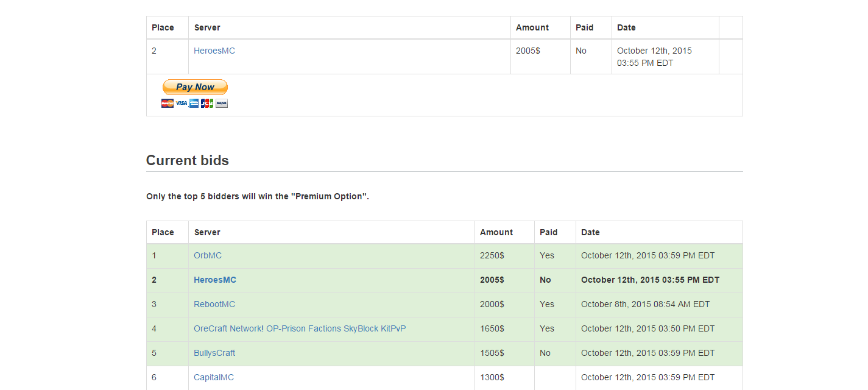Click Paid header in the top table
The image size is (868, 390).
[x=584, y=27]
